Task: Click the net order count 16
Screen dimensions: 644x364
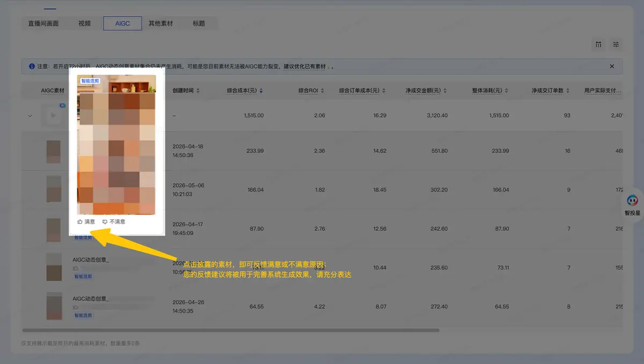Action: click(x=567, y=151)
